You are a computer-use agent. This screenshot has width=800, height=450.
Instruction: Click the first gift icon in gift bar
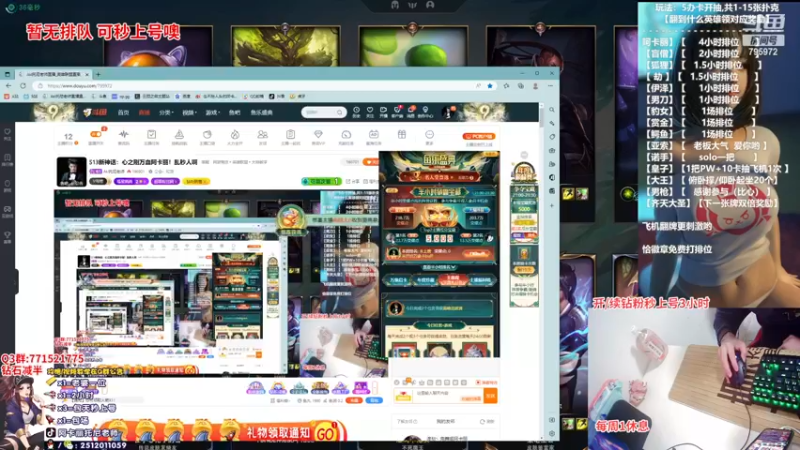[x=256, y=388]
